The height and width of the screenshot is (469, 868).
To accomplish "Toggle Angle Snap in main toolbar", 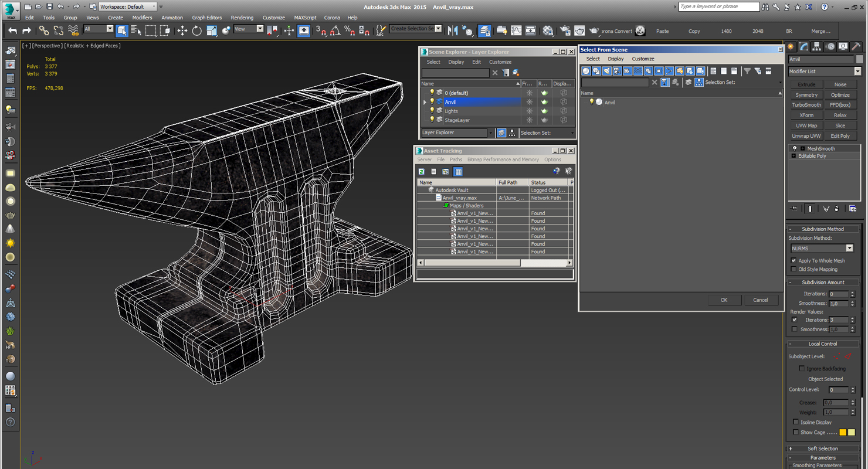I will point(335,30).
